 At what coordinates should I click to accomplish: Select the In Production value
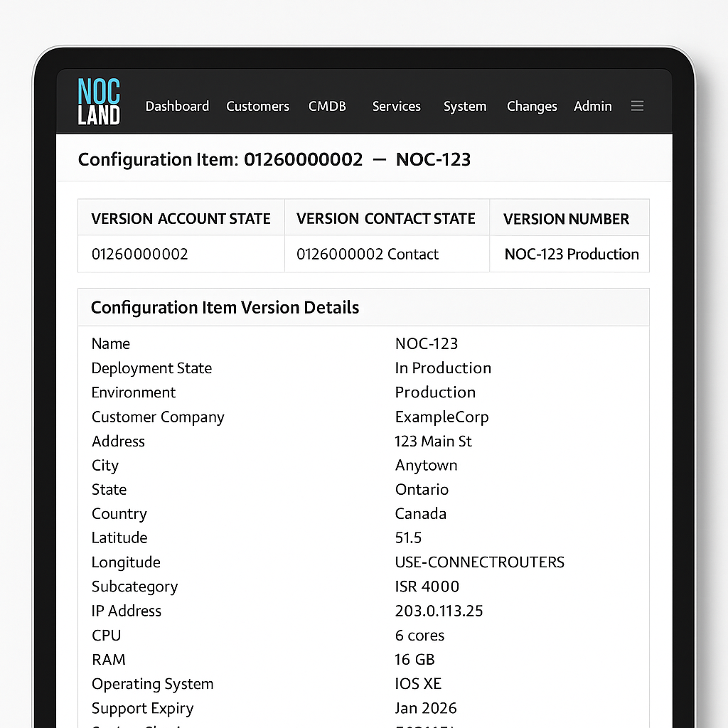(x=443, y=368)
